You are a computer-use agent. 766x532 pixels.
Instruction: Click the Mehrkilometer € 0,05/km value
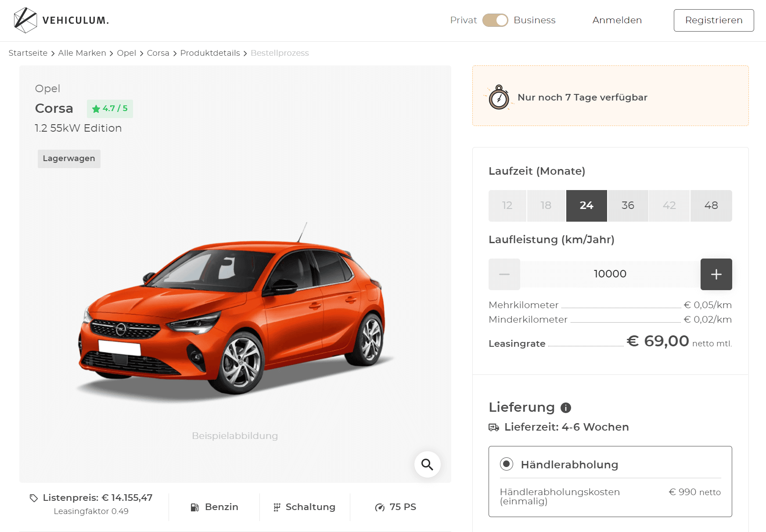coord(708,305)
